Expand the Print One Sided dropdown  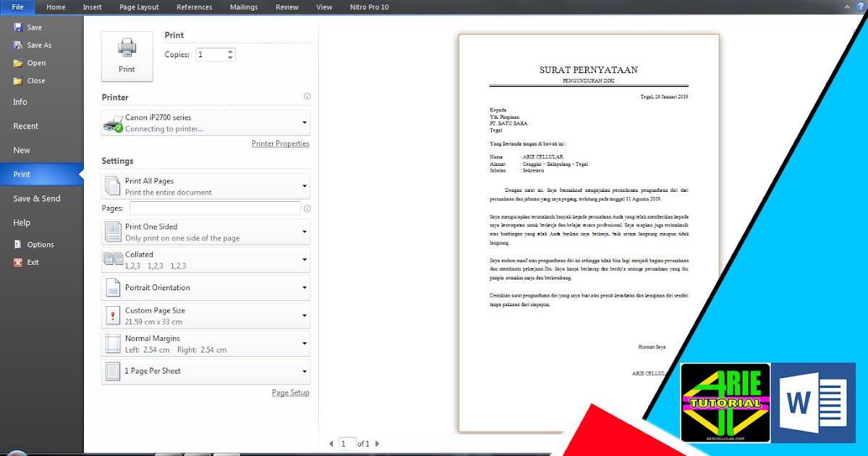coord(305,232)
